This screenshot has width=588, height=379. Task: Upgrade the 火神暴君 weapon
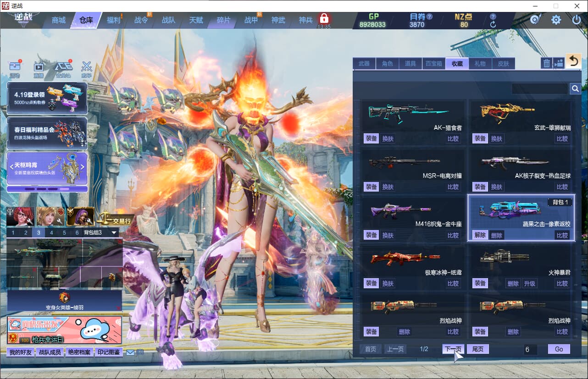point(530,283)
